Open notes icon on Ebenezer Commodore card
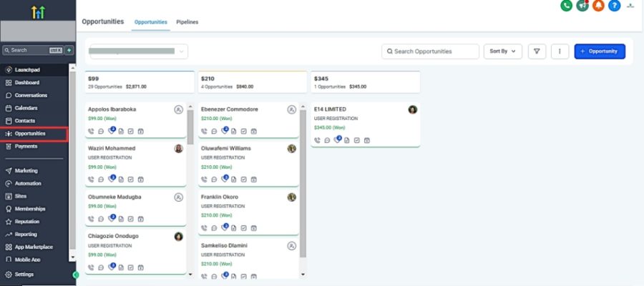Image resolution: width=644 pixels, height=286 pixels. 234,131
